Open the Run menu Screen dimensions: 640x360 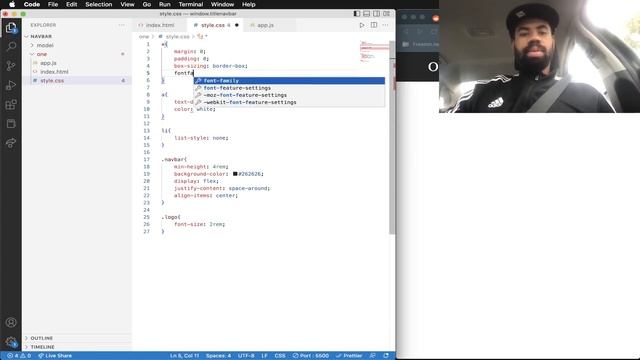pos(164,4)
